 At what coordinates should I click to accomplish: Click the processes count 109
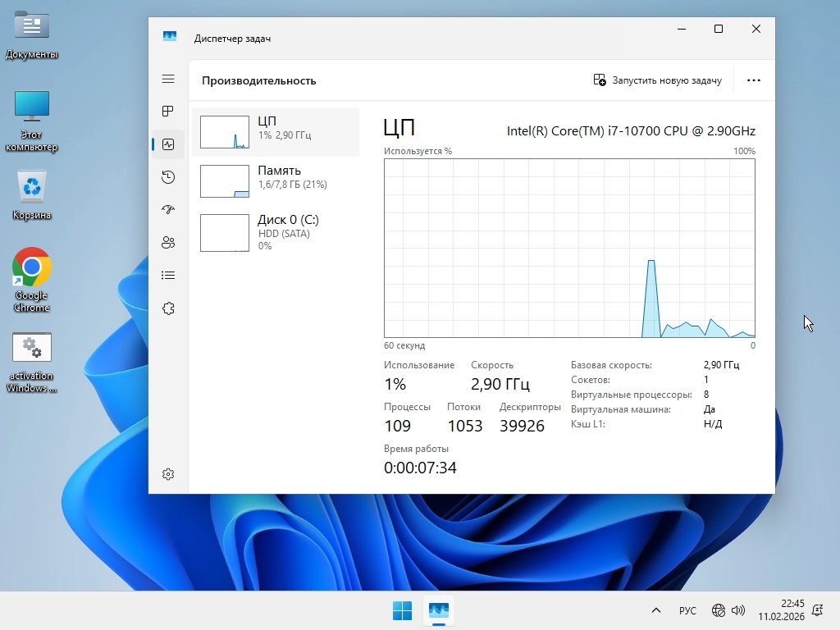coord(398,426)
